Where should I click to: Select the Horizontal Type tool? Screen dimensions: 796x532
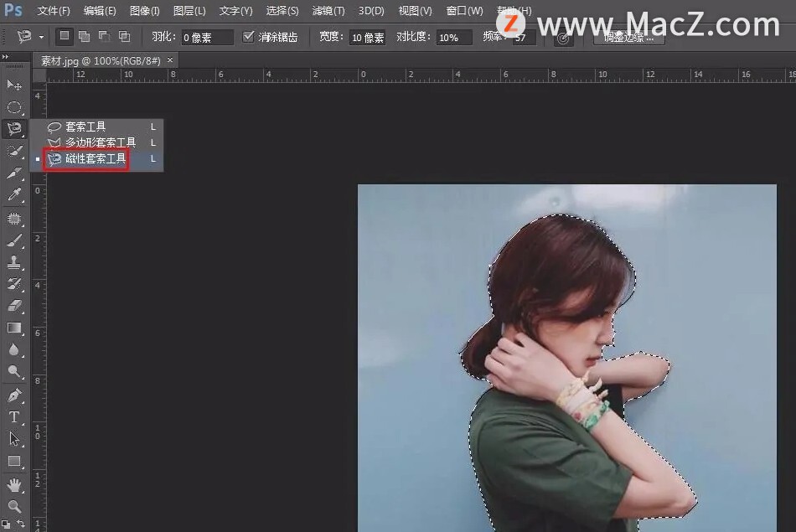(14, 417)
